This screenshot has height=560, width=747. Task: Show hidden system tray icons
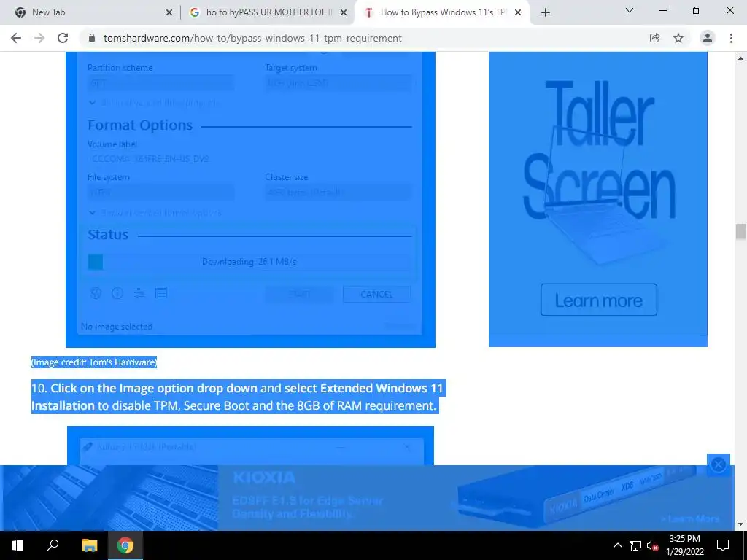pyautogui.click(x=617, y=545)
